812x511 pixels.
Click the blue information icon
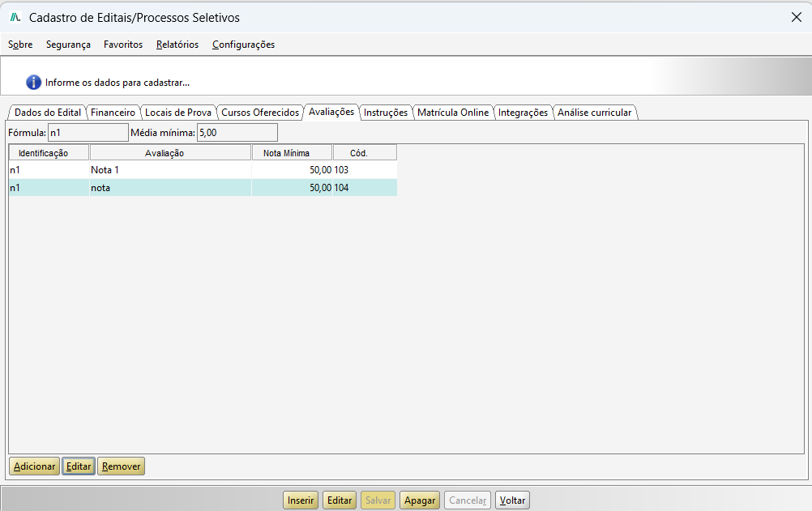pyautogui.click(x=34, y=83)
